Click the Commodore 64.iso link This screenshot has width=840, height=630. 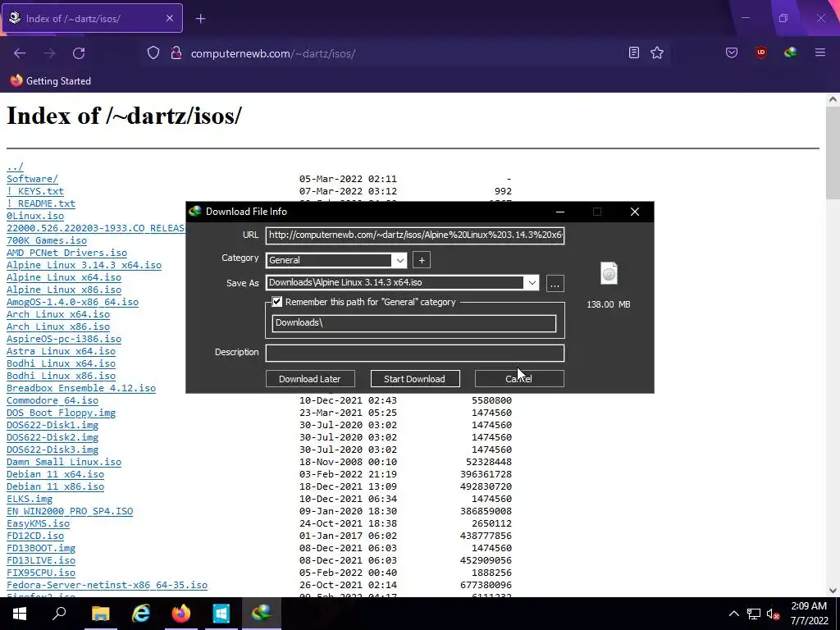(52, 400)
